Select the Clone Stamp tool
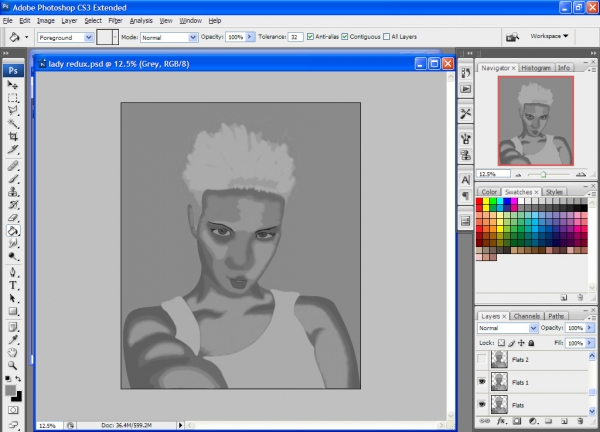 pos(13,192)
